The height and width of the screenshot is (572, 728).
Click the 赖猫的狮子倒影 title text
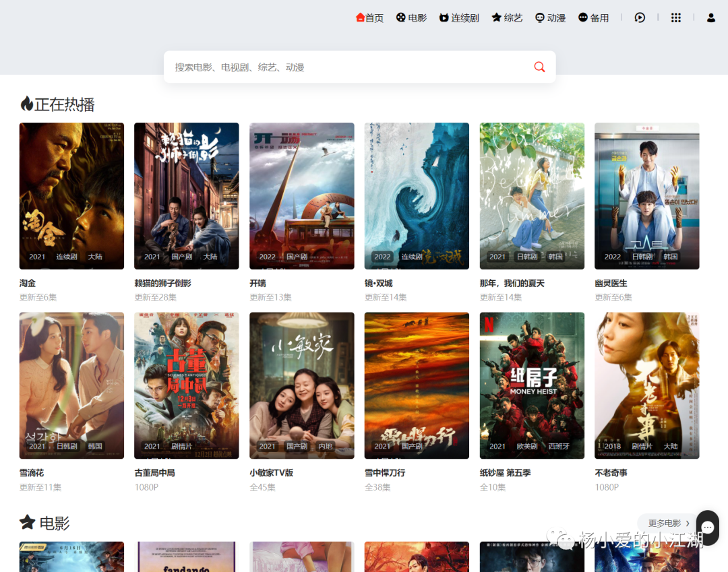point(162,283)
